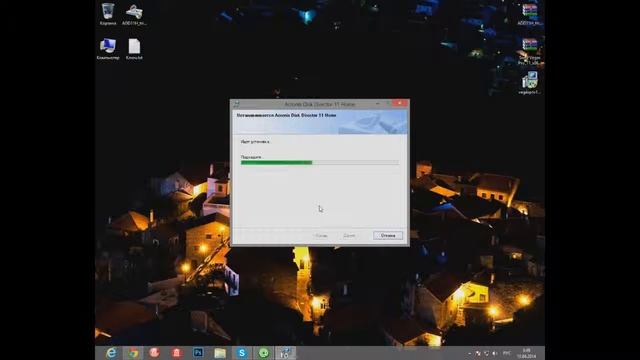Select the Recycle Bin (Корзина) desktop icon
This screenshot has width=640, height=360.
click(x=108, y=14)
